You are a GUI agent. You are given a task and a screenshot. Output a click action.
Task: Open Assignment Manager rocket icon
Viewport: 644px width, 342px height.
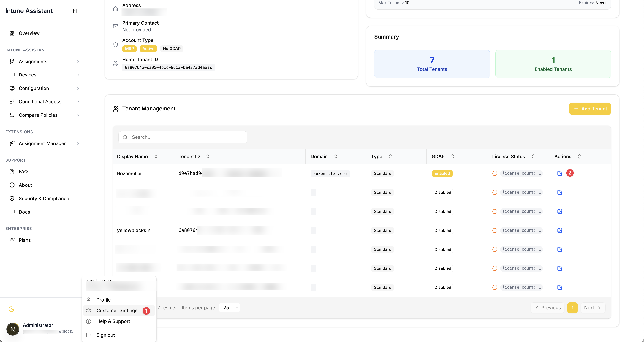(12, 143)
